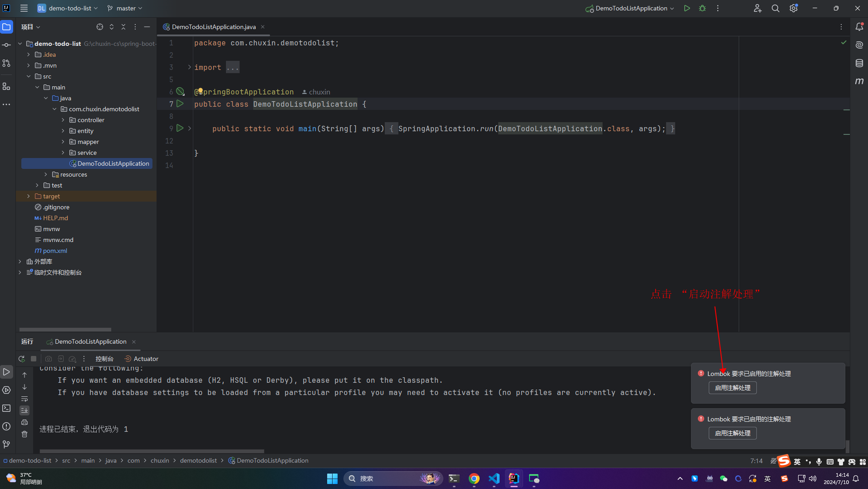
Task: Toggle soft-wrap in the console
Action: pos(25,399)
